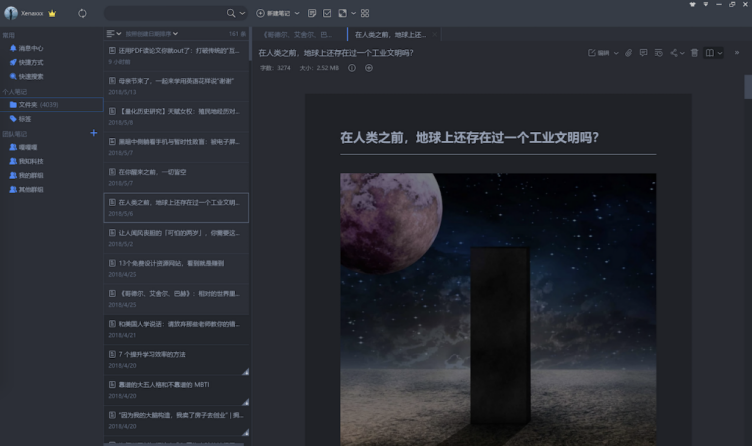Image resolution: width=752 pixels, height=446 pixels.
Task: Click the trash delete note icon
Action: pos(694,52)
